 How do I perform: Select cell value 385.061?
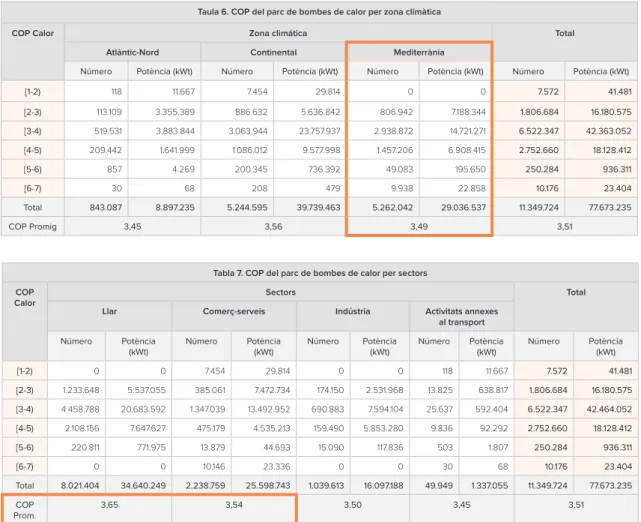[x=210, y=390]
